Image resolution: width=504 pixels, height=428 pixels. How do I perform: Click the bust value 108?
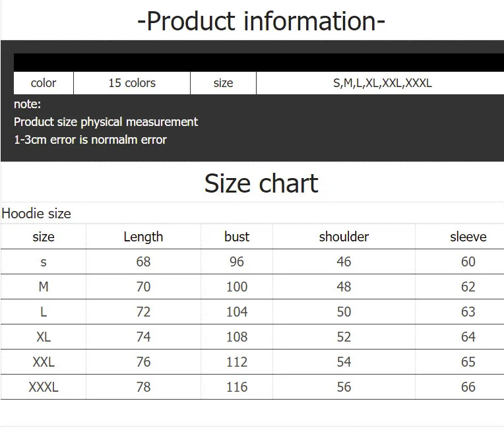[237, 337]
